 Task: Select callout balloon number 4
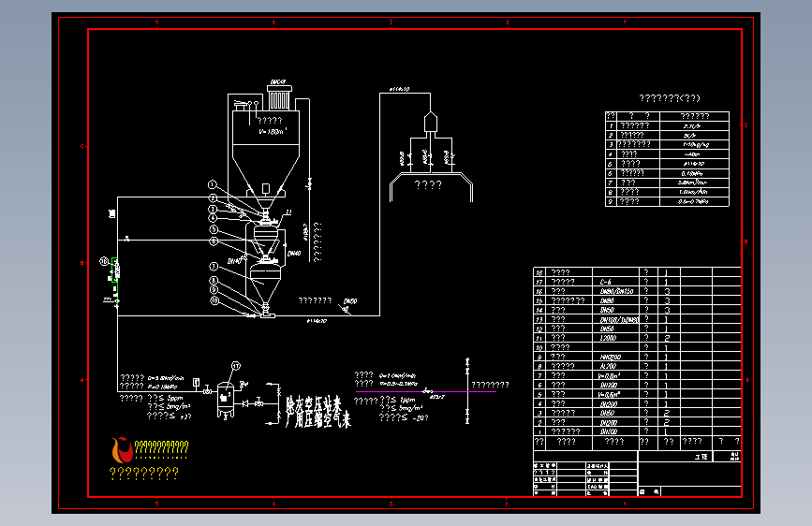coord(213,218)
